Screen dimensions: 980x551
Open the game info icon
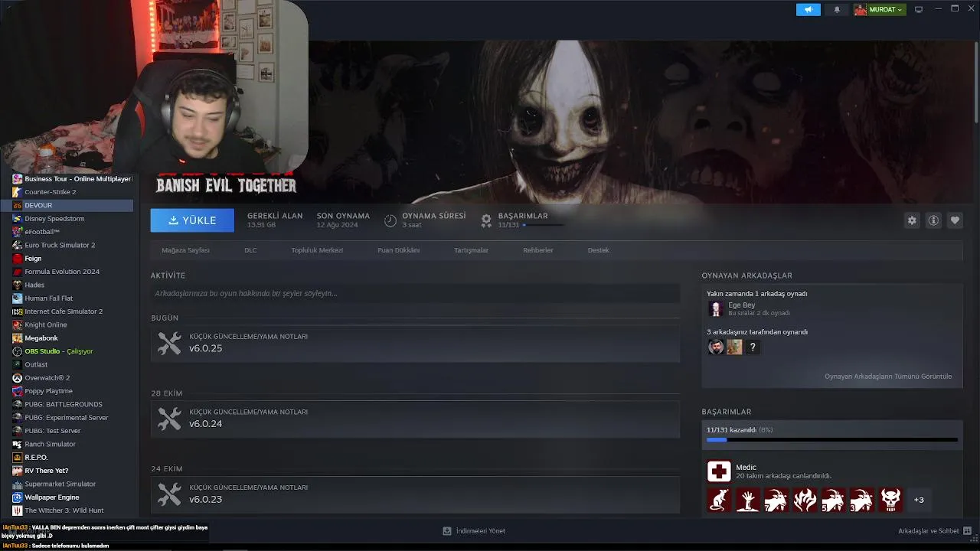[933, 220]
